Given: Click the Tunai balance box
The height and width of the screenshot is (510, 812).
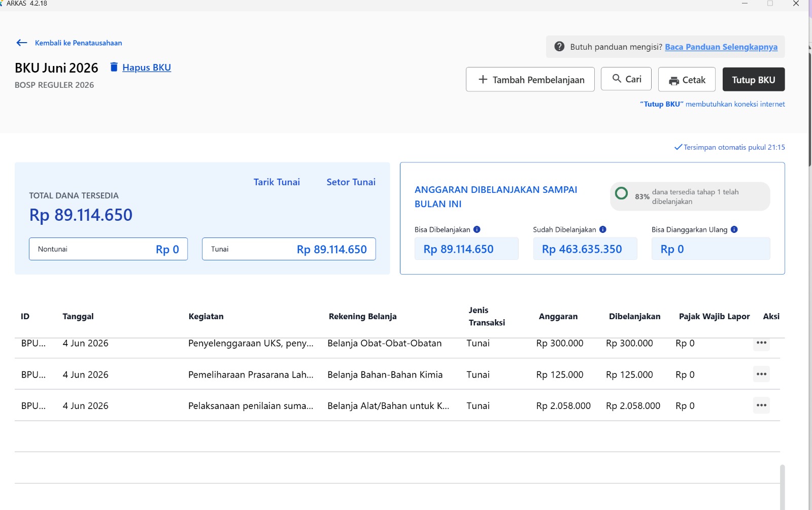Looking at the screenshot, I should coord(289,249).
